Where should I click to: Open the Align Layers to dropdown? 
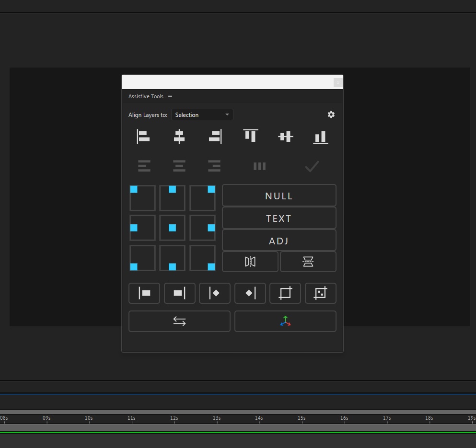(202, 115)
